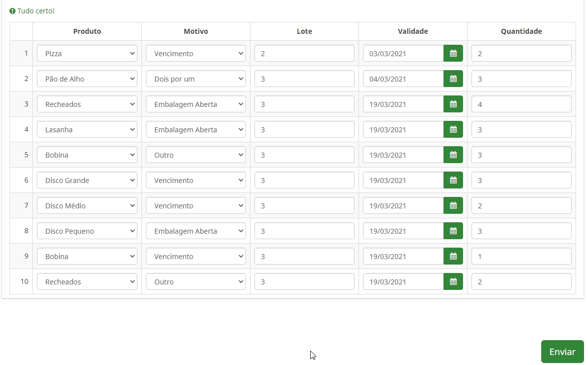Open the Lasanha product dropdown
588x365 pixels.
pyautogui.click(x=87, y=129)
